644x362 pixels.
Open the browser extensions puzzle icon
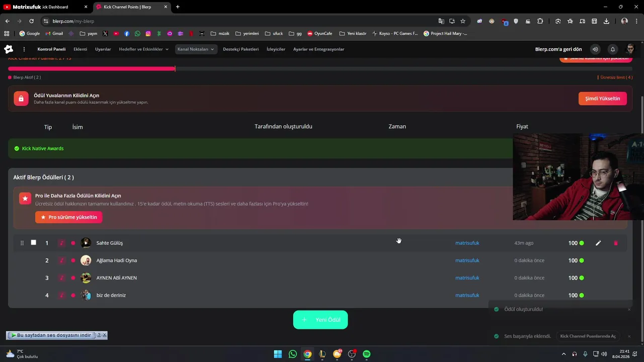tap(540, 21)
